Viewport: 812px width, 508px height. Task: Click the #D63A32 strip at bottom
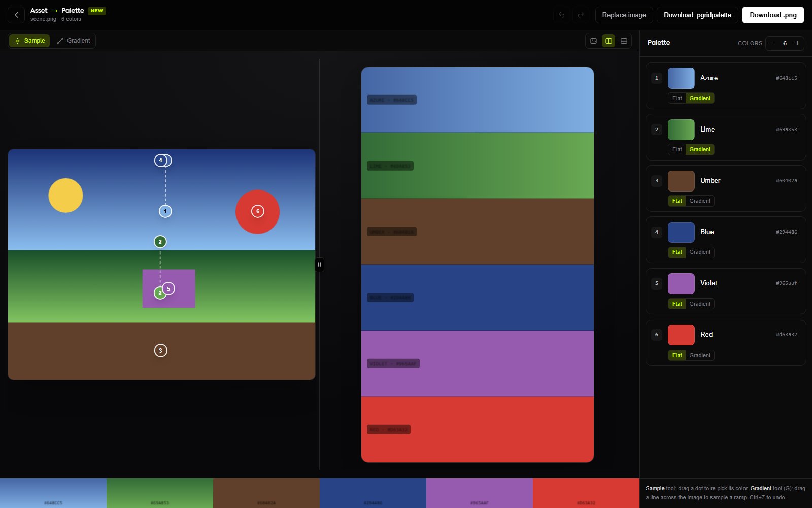[586, 493]
